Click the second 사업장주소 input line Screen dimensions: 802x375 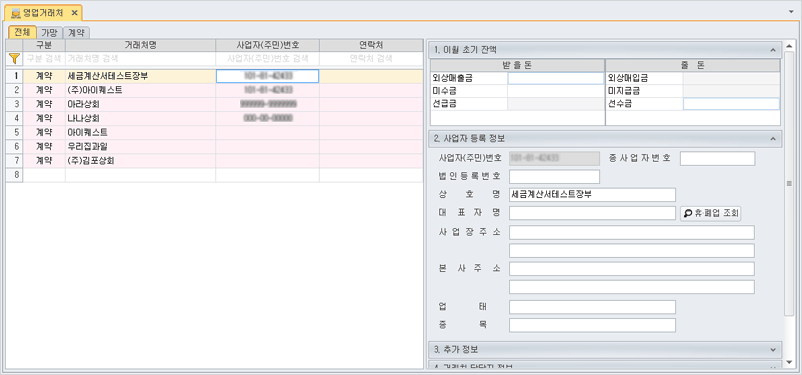[x=632, y=251]
